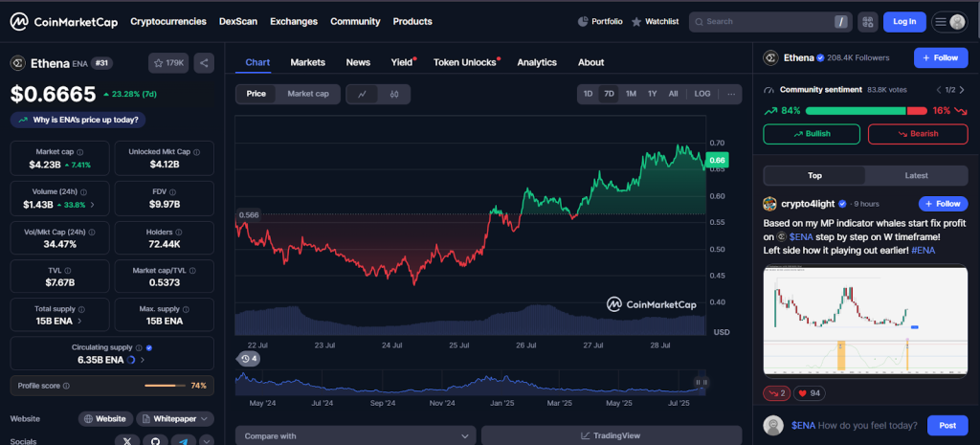
Task: Expand Total supply details chevron
Action: coord(79,322)
